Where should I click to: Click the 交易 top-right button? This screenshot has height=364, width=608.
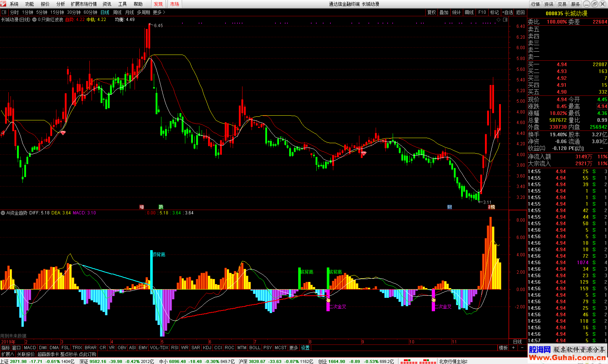(562, 4)
